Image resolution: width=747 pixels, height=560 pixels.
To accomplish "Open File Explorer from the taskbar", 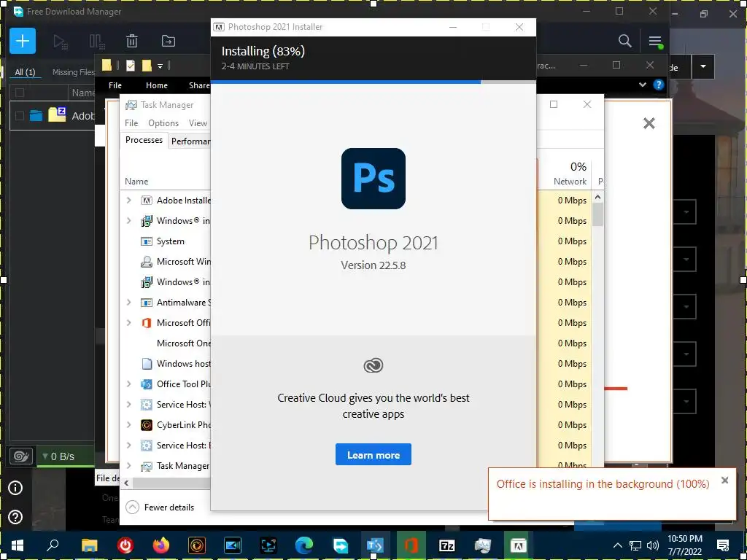I will click(90, 545).
